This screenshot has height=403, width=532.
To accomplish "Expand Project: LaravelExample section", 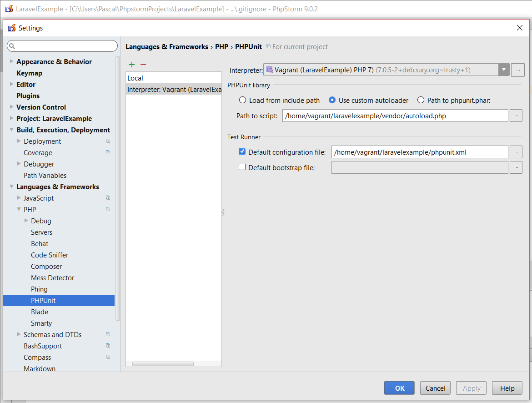I will point(11,118).
